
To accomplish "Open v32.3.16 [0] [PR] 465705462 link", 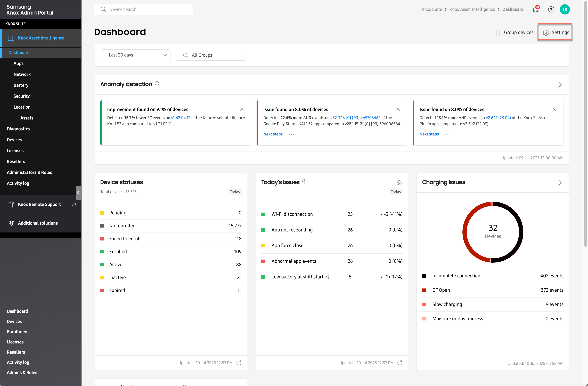I will click(355, 118).
